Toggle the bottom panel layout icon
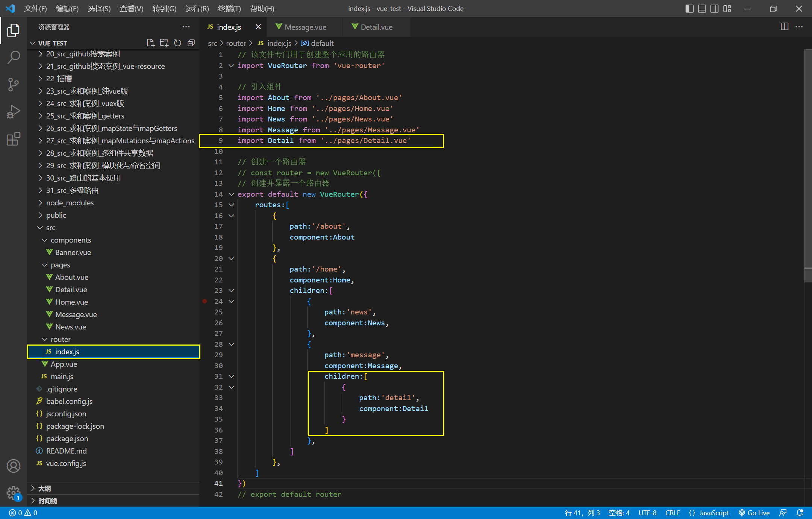Screen dimensions: 812x519 702,8
